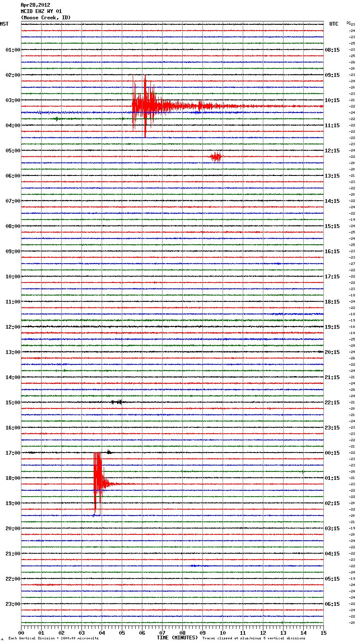Click the TIME (MINUTES) axis title

click(x=177, y=638)
